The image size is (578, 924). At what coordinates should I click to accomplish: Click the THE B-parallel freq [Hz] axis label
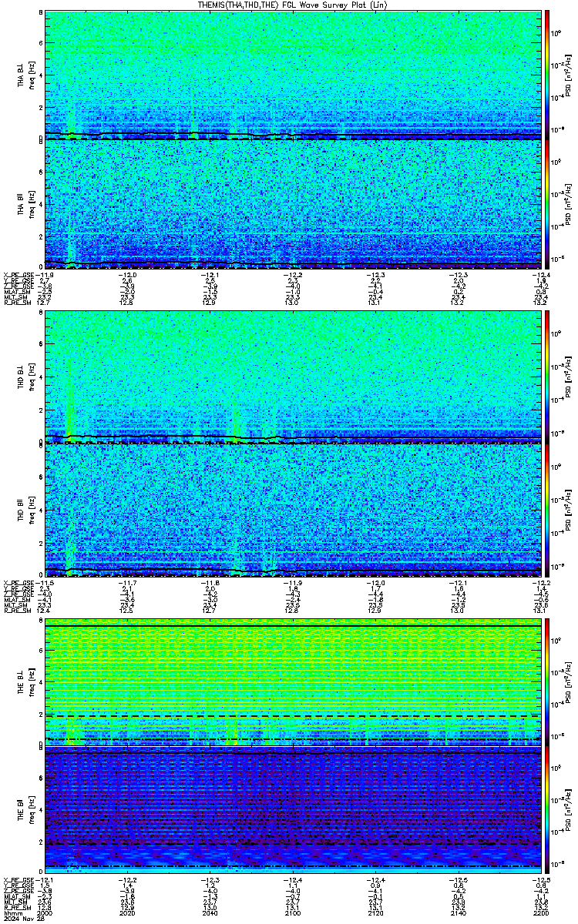coord(32,811)
